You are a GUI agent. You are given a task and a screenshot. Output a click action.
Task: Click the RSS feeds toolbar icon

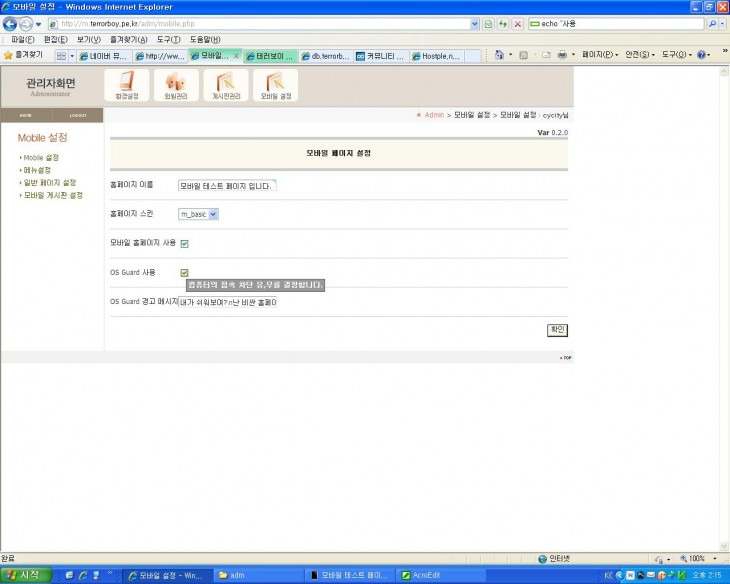coord(523,55)
